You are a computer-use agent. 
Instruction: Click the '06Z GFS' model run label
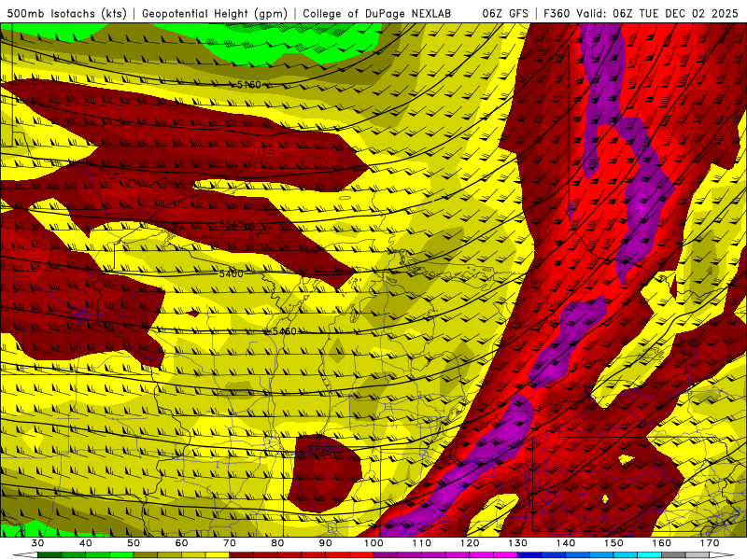pos(505,14)
